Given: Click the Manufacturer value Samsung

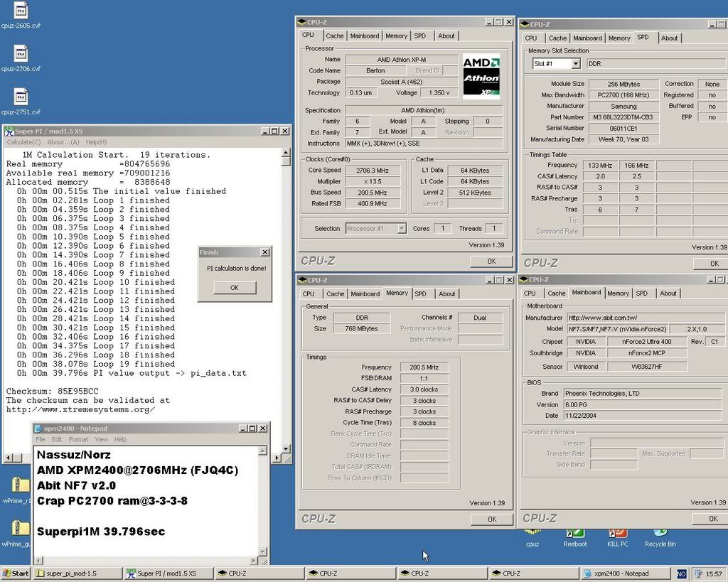Looking at the screenshot, I should [623, 107].
